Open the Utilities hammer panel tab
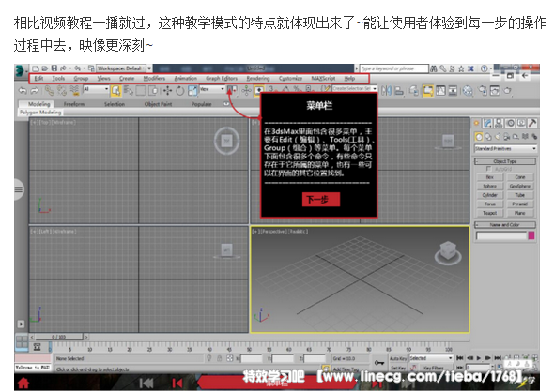Viewport: 554px width, 392px height. click(x=532, y=123)
